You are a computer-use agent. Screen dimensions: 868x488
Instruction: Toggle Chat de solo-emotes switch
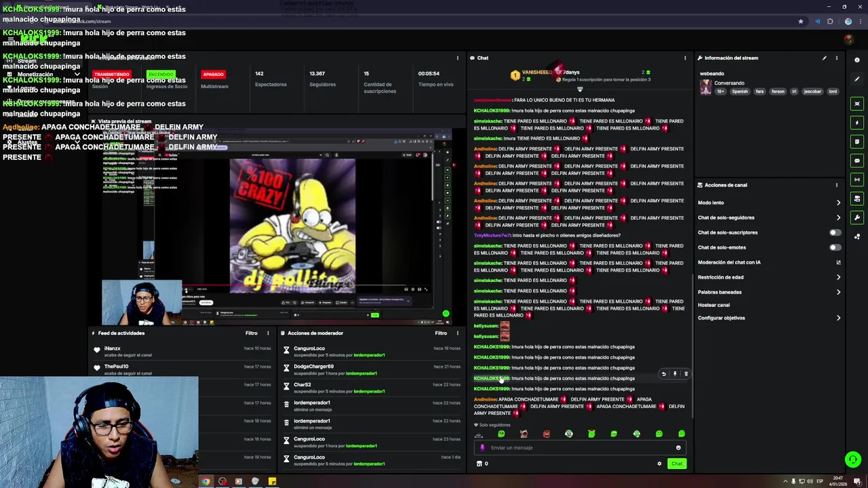835,247
